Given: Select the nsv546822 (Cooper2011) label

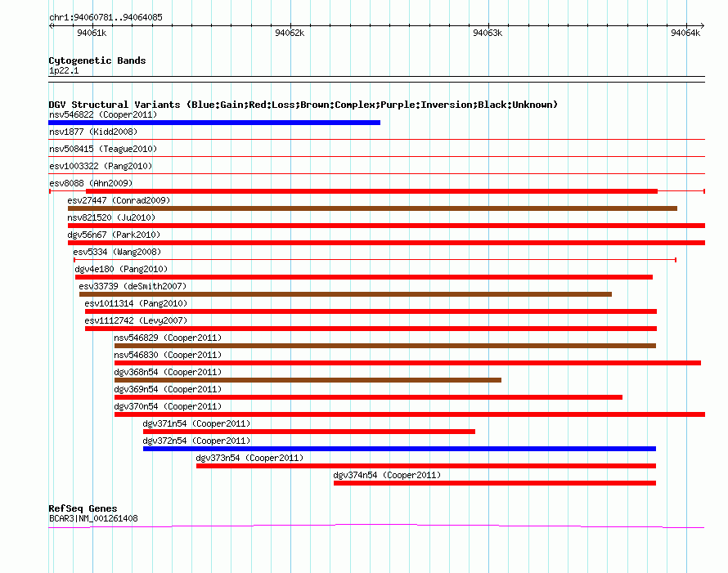Looking at the screenshot, I should coord(103,114).
